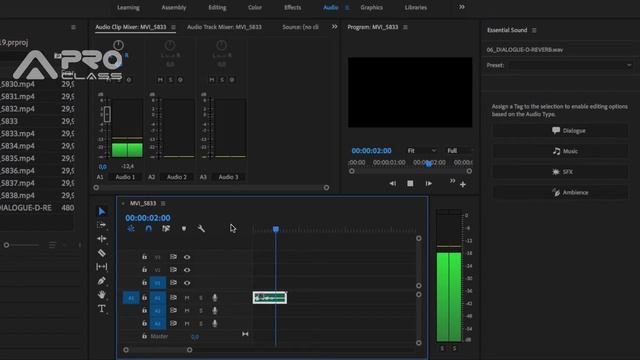The height and width of the screenshot is (360, 640).
Task: Select the Ripple Edit tool
Action: 102,239
